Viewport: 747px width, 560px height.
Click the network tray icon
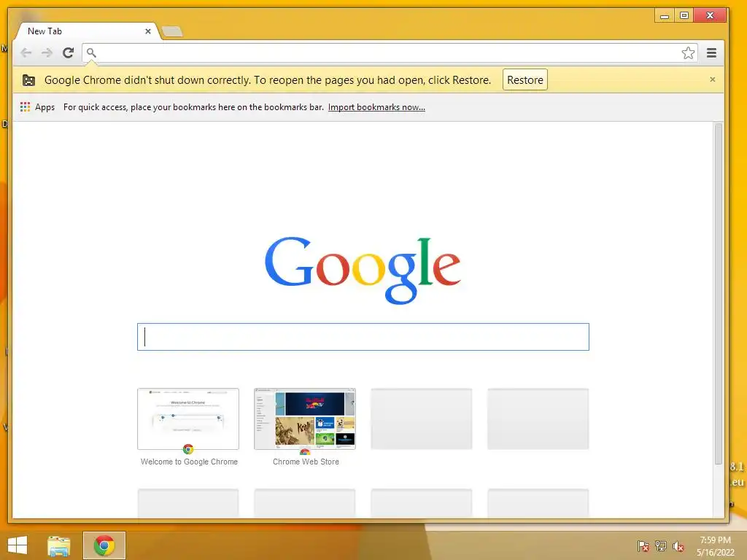pyautogui.click(x=661, y=546)
